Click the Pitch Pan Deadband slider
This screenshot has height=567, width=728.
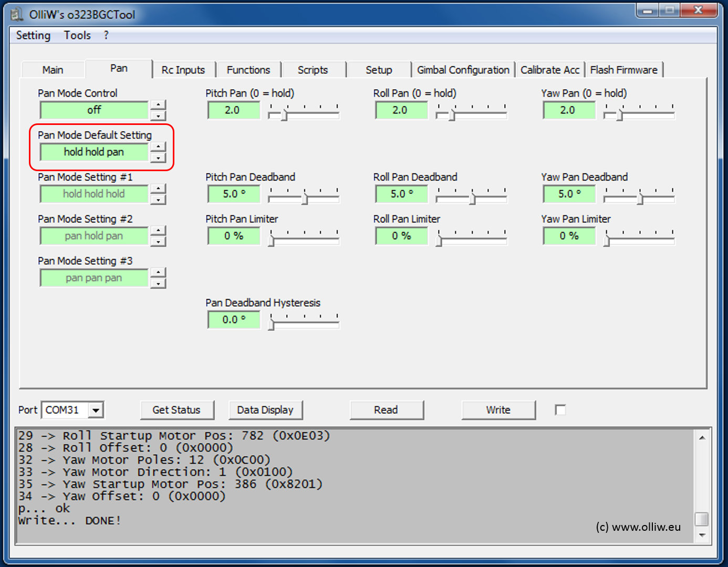(x=305, y=198)
